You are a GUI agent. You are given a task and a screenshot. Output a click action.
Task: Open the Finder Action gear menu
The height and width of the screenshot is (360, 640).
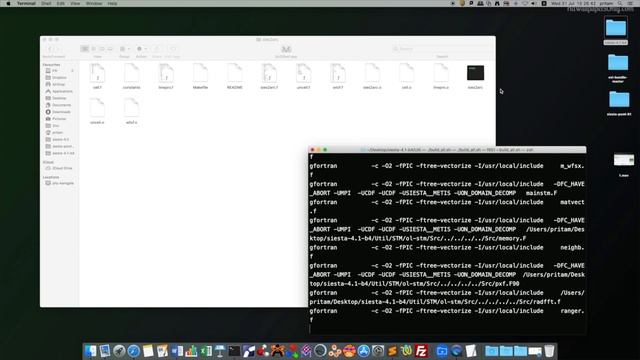click(141, 49)
